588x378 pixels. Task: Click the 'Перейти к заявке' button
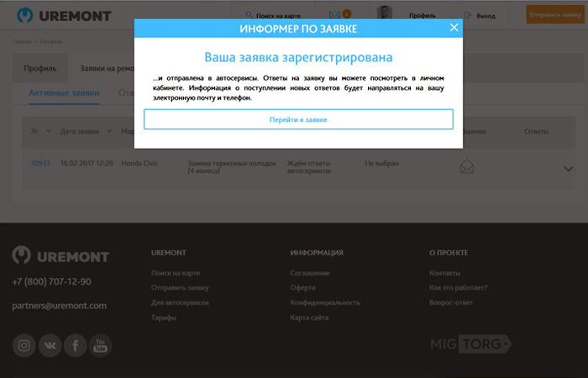(x=298, y=119)
